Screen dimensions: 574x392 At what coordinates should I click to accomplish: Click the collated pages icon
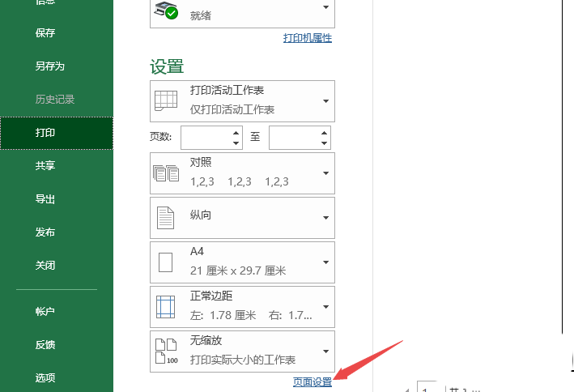tap(166, 173)
